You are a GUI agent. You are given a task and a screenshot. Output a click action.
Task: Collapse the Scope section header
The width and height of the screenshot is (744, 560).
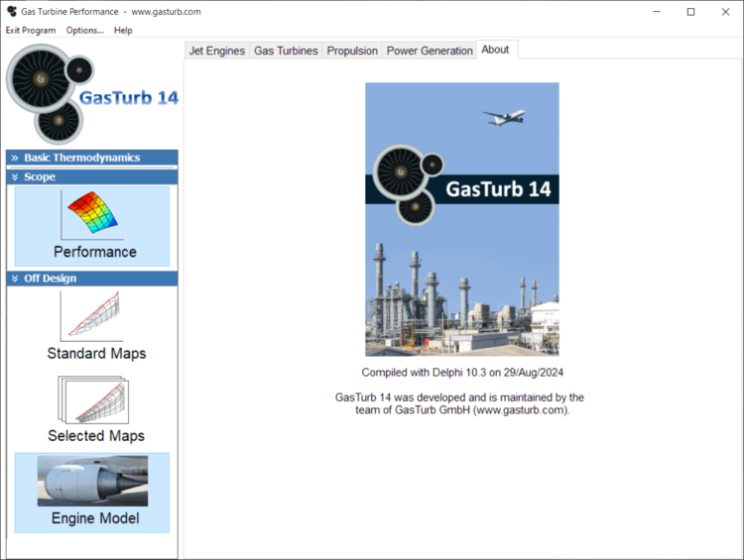[x=91, y=176]
